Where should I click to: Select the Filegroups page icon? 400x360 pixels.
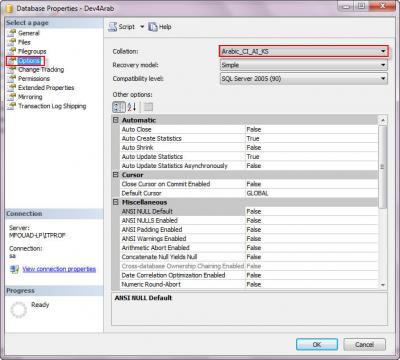click(x=12, y=51)
